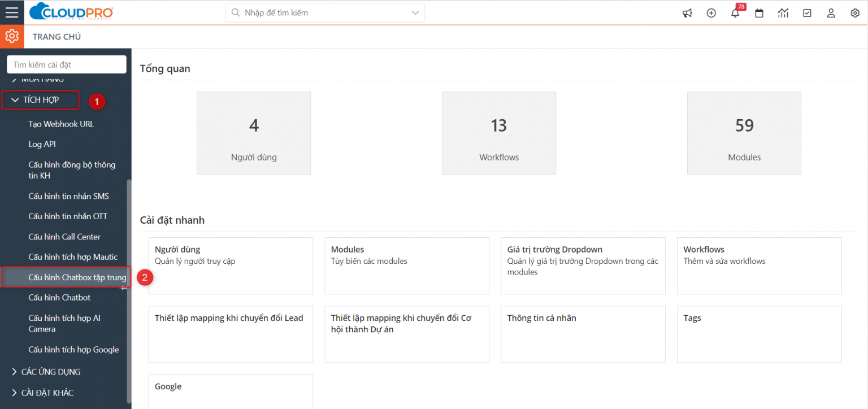Open the calendar icon in header
Screen dimensions: 868x409
pyautogui.click(x=759, y=13)
